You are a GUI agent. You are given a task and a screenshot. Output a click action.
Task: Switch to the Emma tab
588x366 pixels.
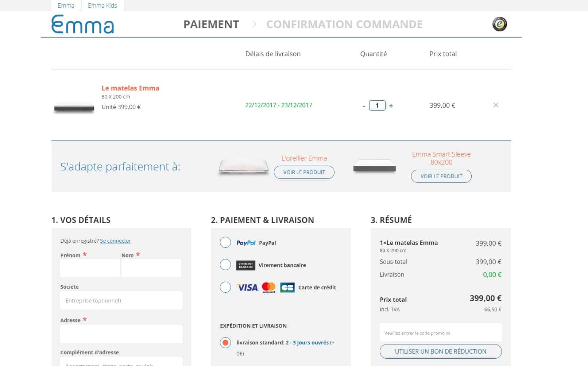66,5
